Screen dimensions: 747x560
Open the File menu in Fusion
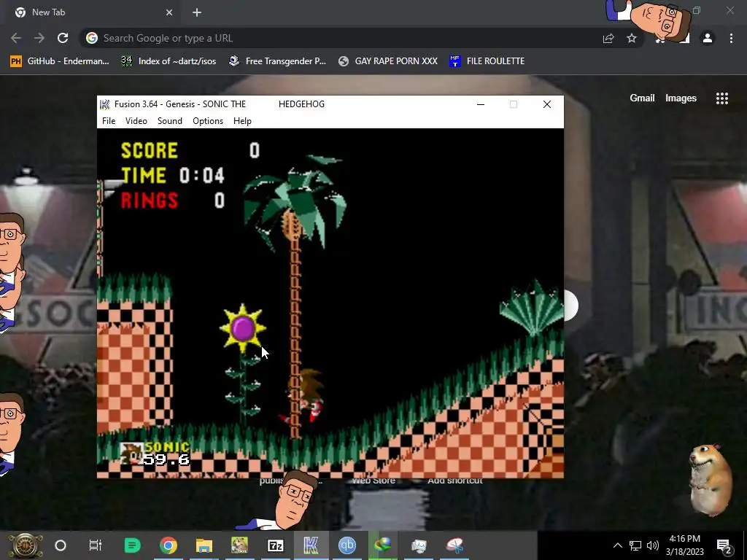click(x=109, y=121)
